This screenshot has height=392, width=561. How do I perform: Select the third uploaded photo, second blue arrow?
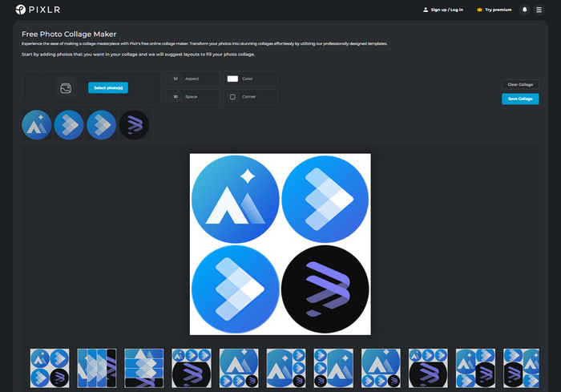coord(102,125)
